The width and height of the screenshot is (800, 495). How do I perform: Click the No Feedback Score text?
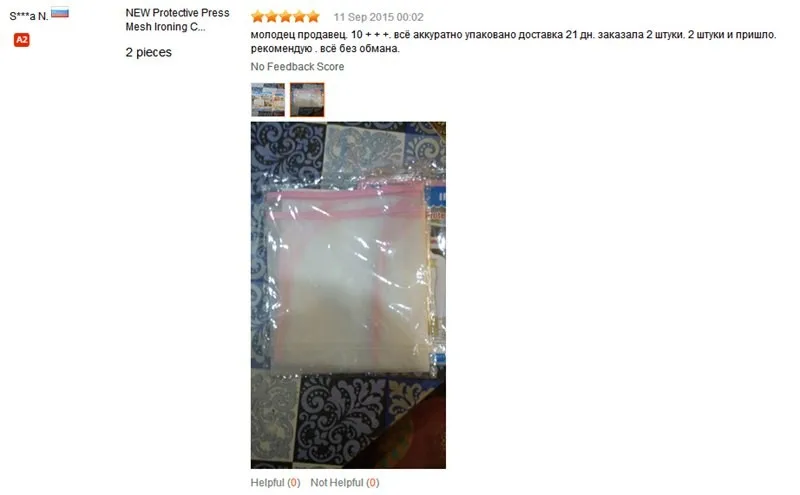[x=297, y=66]
